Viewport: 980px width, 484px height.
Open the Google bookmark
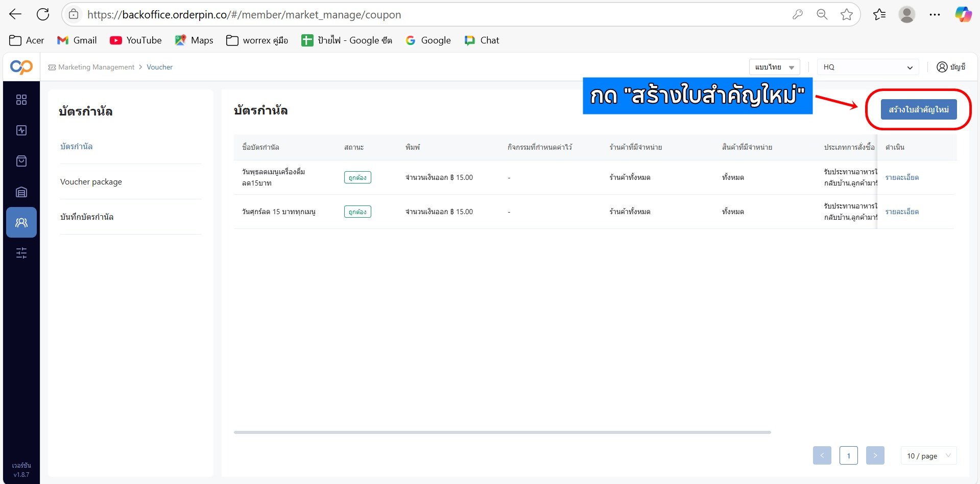pyautogui.click(x=428, y=40)
